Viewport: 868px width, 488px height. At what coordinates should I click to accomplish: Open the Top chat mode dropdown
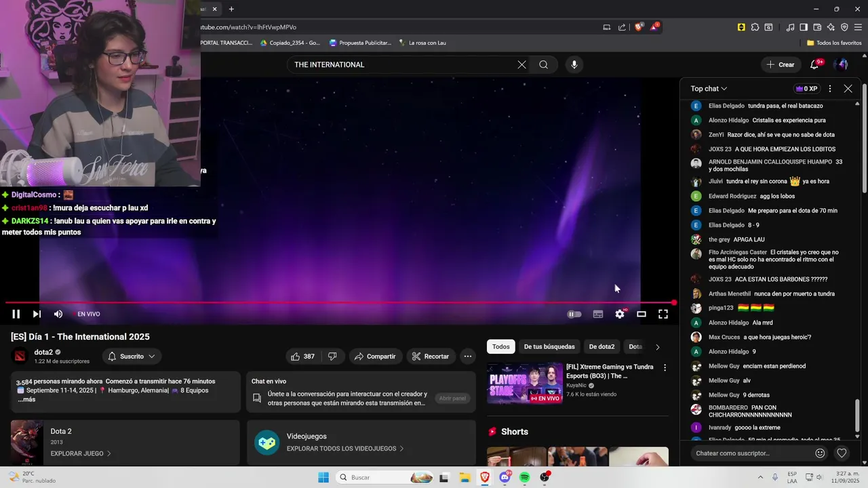(709, 89)
